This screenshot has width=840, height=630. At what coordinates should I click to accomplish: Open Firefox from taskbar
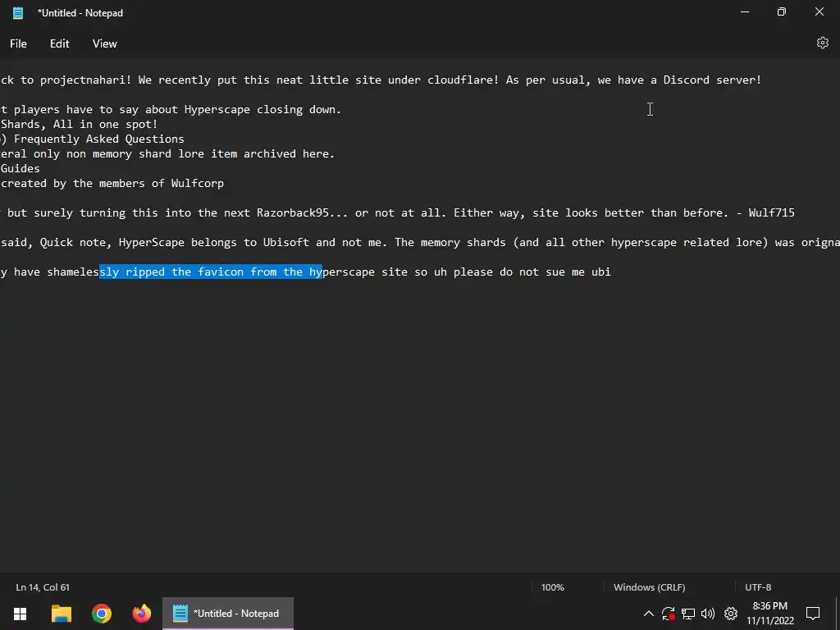[x=142, y=614]
